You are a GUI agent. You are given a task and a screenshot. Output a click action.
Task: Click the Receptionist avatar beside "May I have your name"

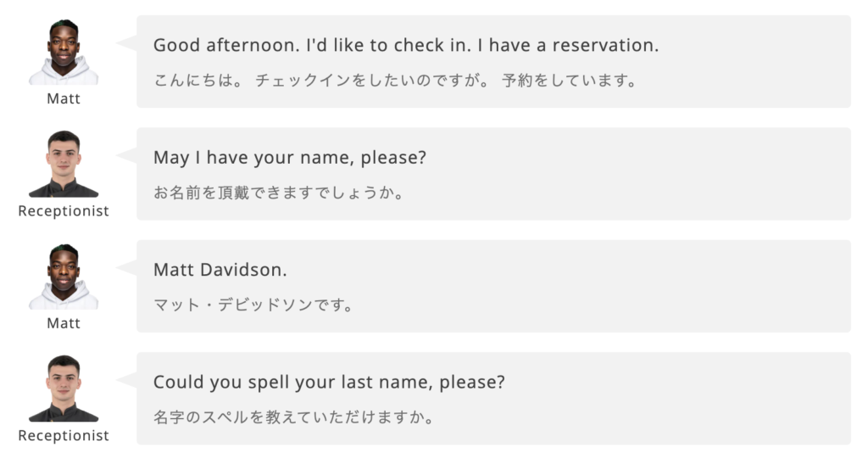(x=64, y=165)
